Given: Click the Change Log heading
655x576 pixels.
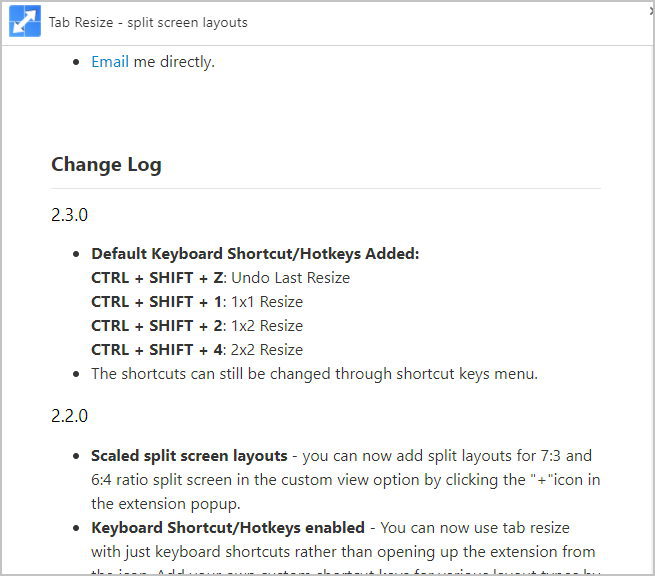Looking at the screenshot, I should [106, 165].
